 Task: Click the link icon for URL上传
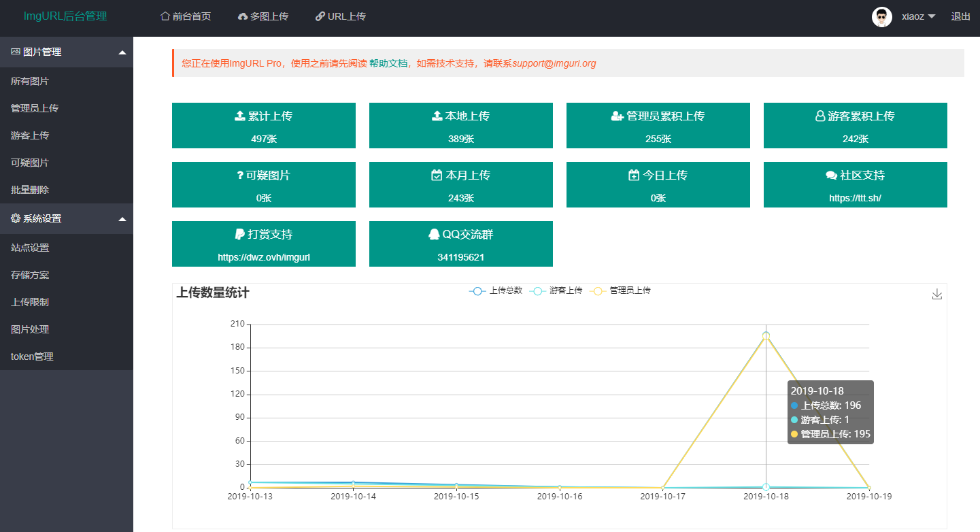click(320, 16)
